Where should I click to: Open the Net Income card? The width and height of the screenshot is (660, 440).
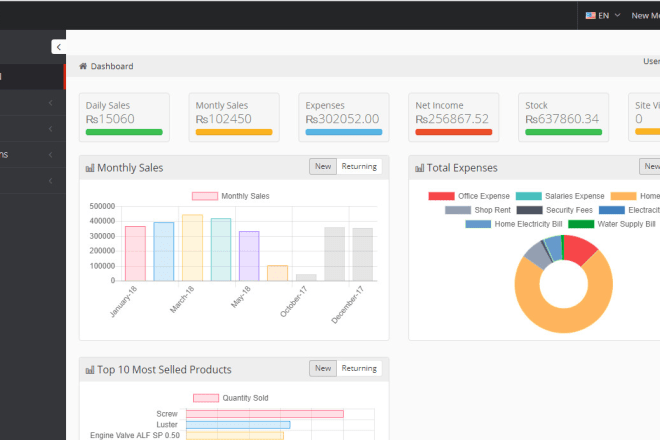[454, 117]
